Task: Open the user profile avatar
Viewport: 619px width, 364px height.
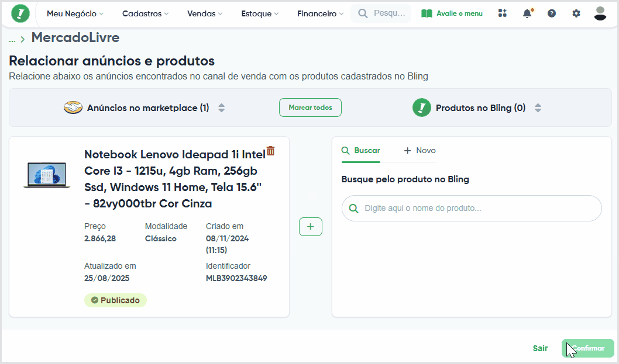Action: click(600, 13)
